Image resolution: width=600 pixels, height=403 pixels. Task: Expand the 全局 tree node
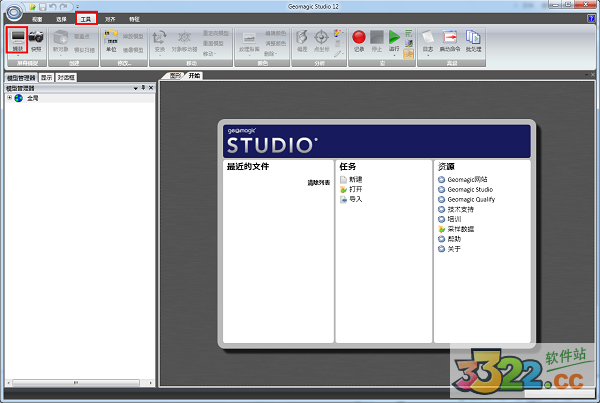click(10, 98)
